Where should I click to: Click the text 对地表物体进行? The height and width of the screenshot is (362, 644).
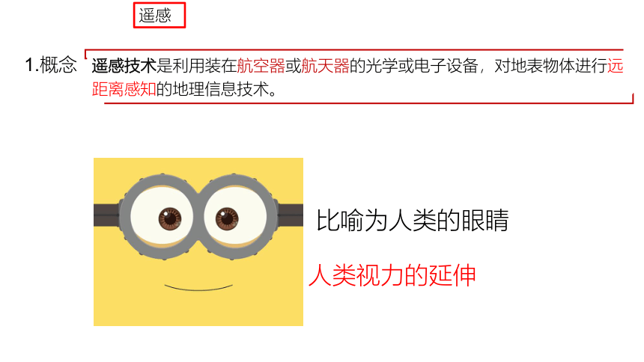click(x=550, y=66)
